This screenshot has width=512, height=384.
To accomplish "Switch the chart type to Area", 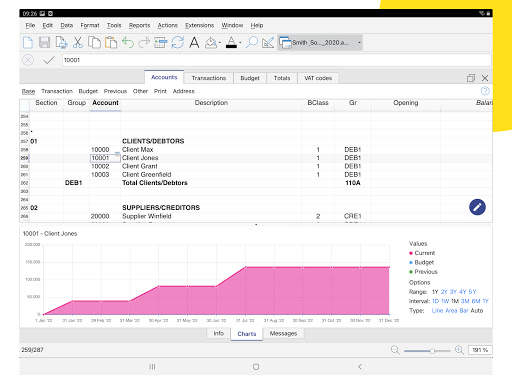I will (451, 310).
